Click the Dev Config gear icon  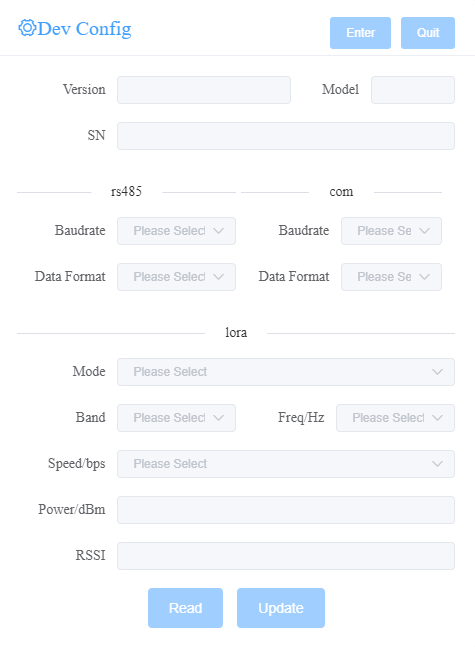click(27, 28)
